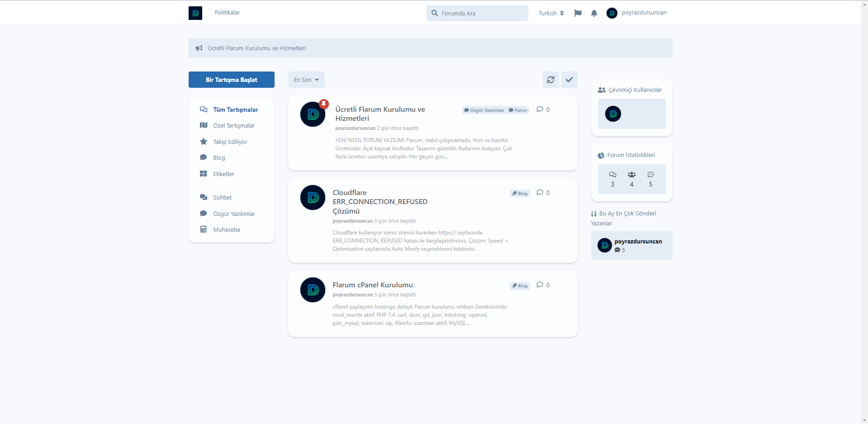The height and width of the screenshot is (424, 868).
Task: Click the page vertical scrollbar
Action: 864,212
